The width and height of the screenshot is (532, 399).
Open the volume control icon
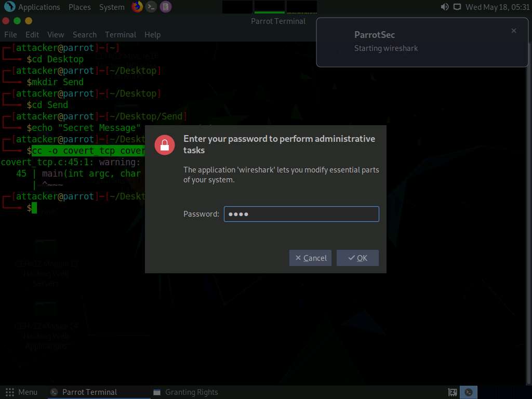click(x=445, y=7)
